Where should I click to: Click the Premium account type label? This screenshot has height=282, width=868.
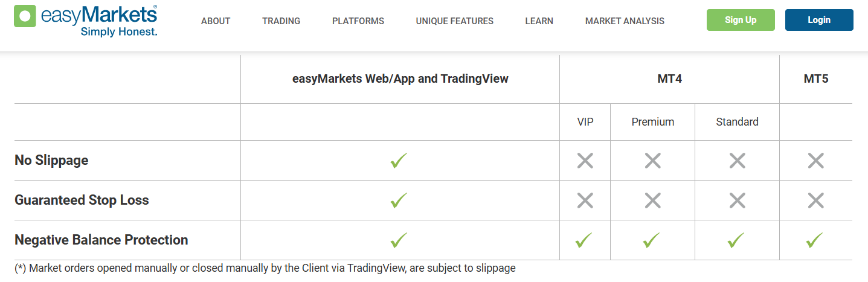[x=652, y=122]
